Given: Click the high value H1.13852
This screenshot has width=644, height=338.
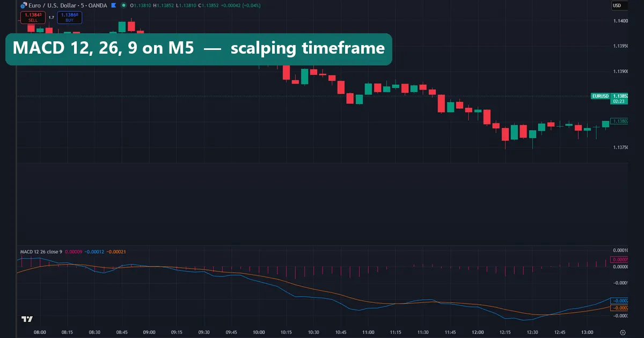Looking at the screenshot, I should tap(164, 5).
